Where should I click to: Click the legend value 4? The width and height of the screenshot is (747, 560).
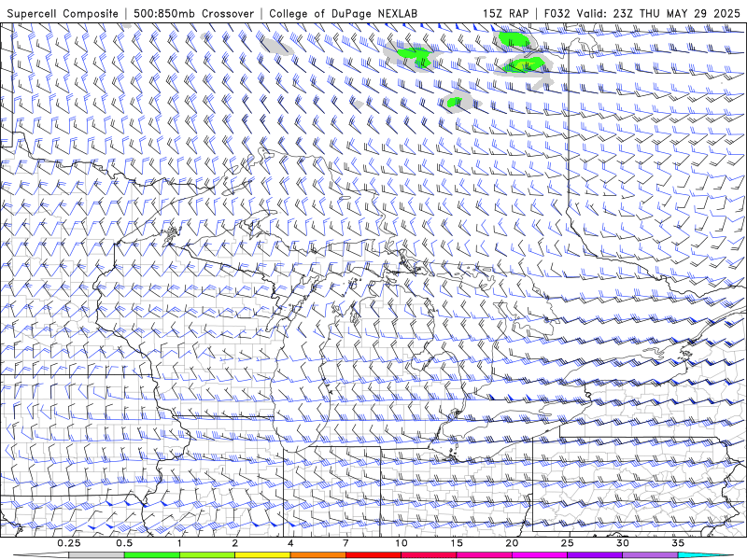click(290, 543)
